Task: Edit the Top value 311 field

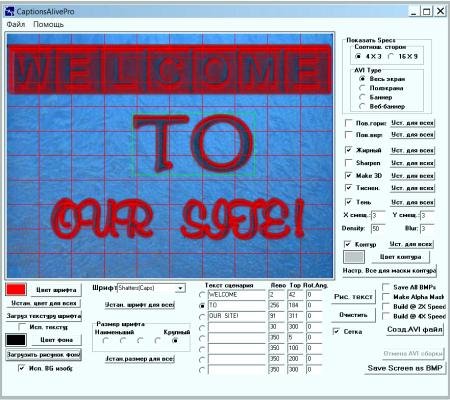Action: [x=295, y=316]
